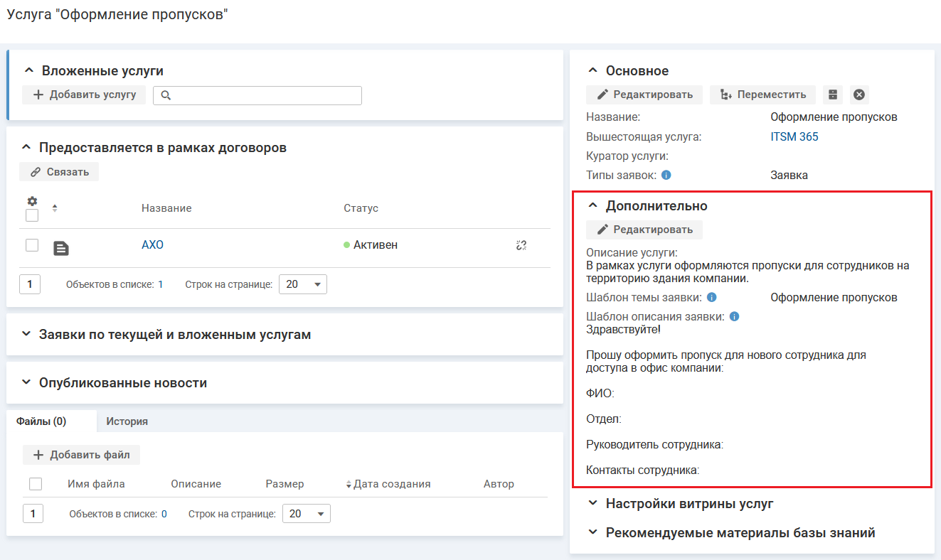Click the unlink icon in the АХО row
This screenshot has height=560, width=941.
521,245
